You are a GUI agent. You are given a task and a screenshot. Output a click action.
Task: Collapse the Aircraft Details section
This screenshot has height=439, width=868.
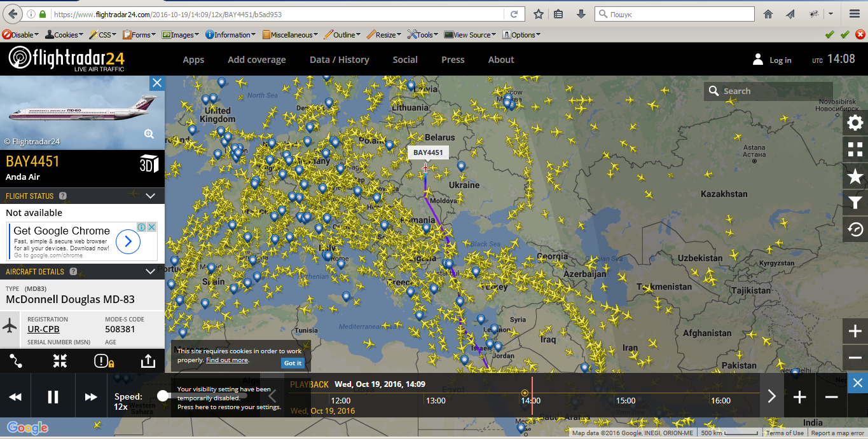click(151, 271)
